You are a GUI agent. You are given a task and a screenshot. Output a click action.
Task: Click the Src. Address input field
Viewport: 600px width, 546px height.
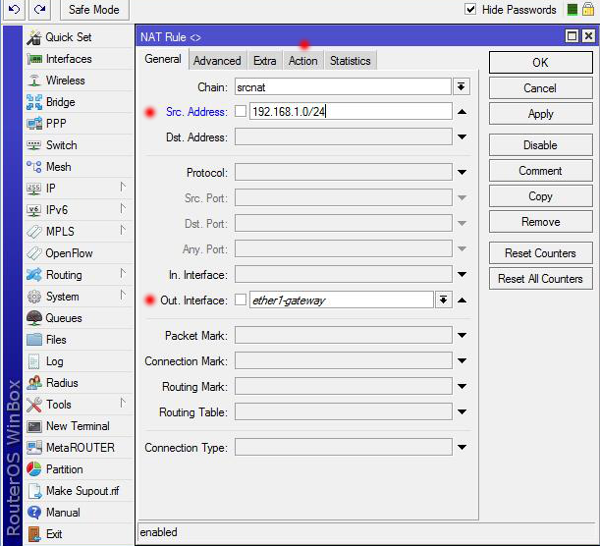pyautogui.click(x=351, y=111)
